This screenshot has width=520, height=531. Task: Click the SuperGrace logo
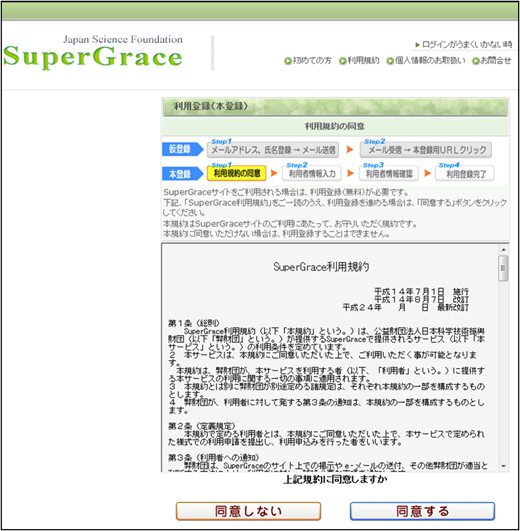pos(93,52)
